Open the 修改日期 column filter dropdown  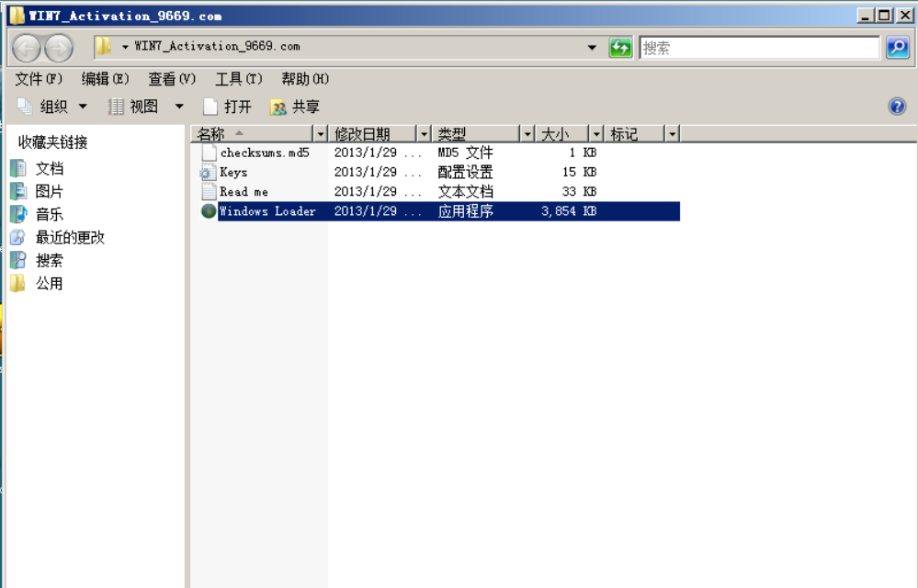click(424, 134)
